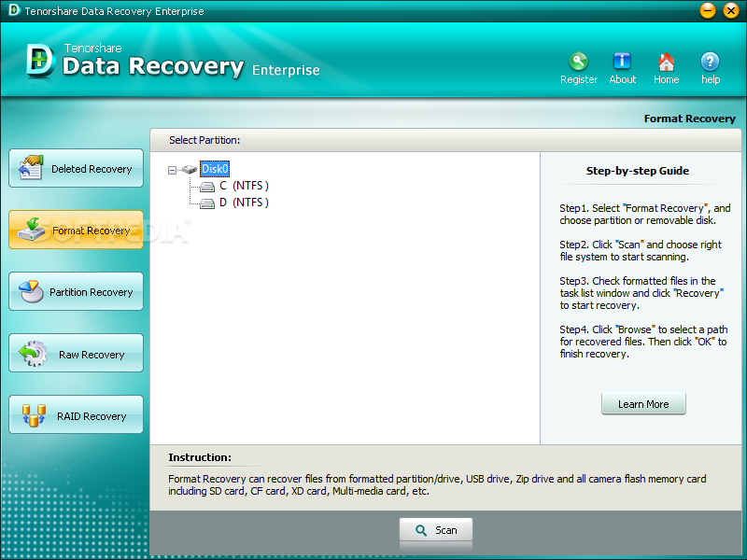Open the About info icon
Viewport: 747px width, 560px height.
[x=622, y=61]
